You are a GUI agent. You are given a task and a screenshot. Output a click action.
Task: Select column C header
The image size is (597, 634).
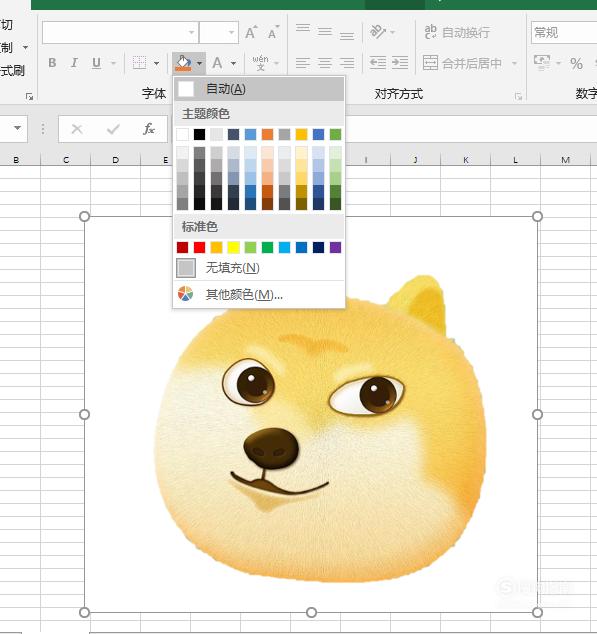[66, 160]
